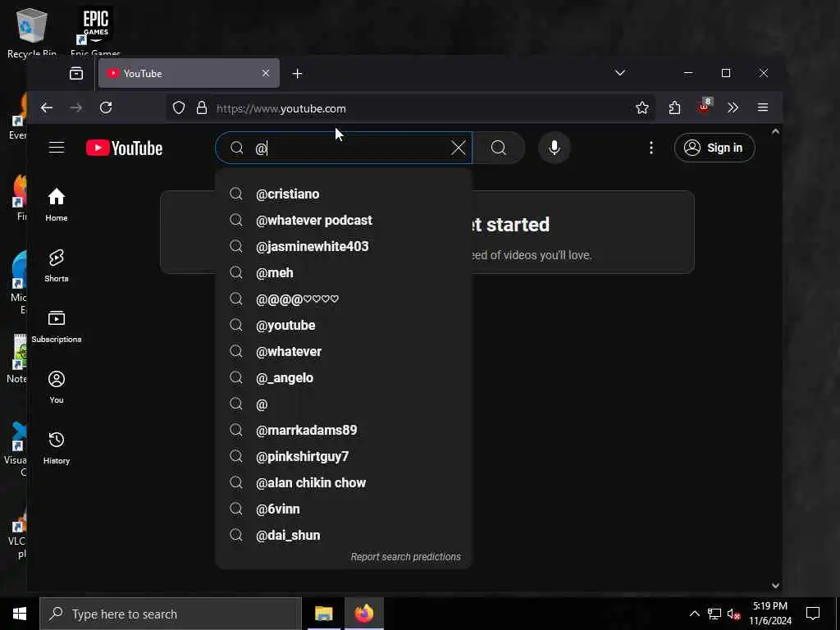Reload the page with the refresh button
The width and height of the screenshot is (840, 630).
click(106, 107)
